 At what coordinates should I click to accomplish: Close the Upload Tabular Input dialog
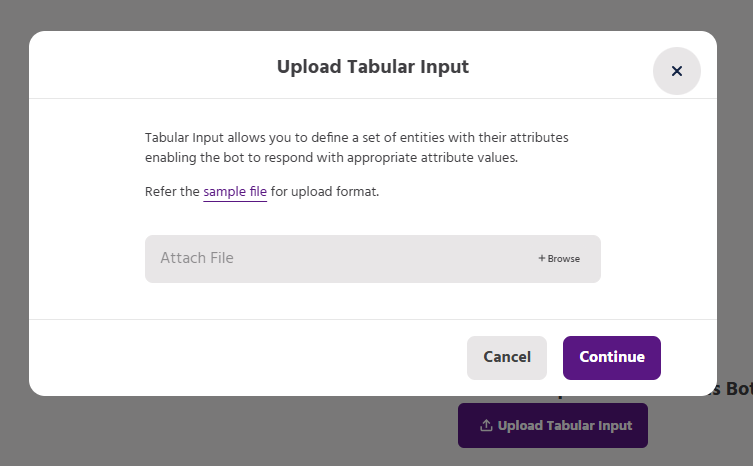tap(677, 71)
